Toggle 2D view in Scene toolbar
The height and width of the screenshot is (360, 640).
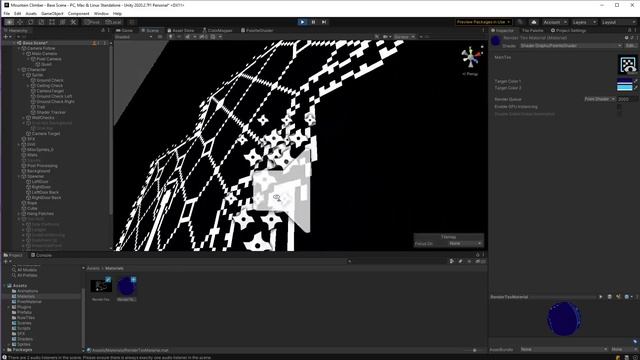click(160, 37)
